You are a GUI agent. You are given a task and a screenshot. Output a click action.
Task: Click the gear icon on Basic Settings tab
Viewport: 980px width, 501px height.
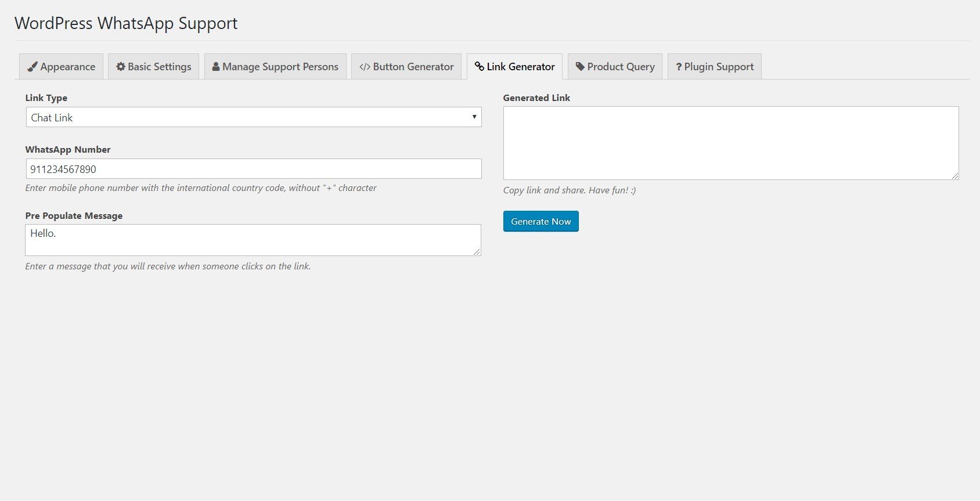pyautogui.click(x=121, y=67)
